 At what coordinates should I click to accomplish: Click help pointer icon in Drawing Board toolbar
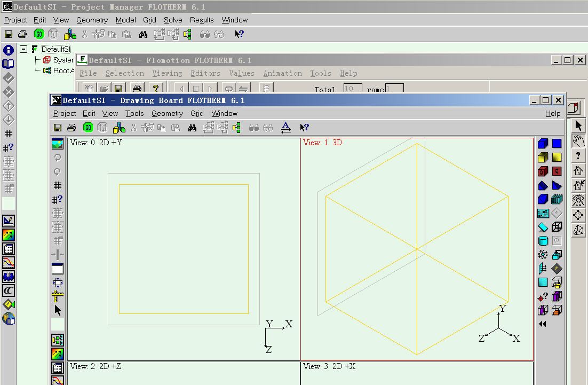(304, 128)
